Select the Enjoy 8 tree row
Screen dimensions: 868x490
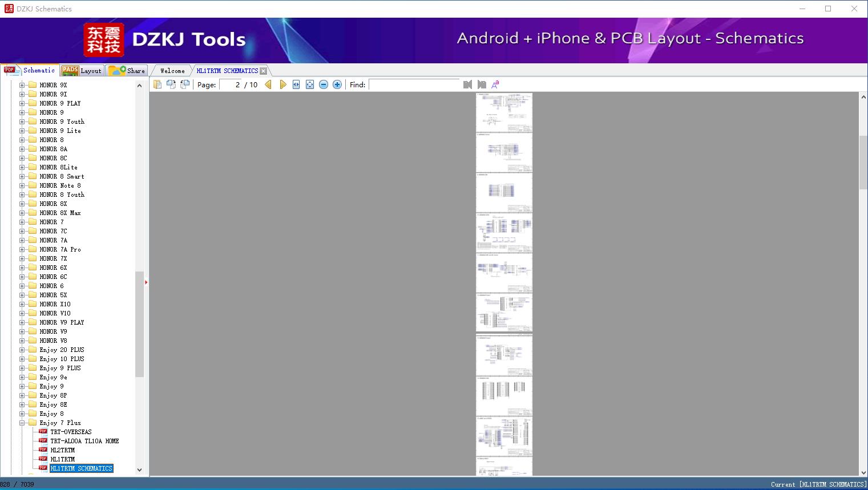pos(51,414)
